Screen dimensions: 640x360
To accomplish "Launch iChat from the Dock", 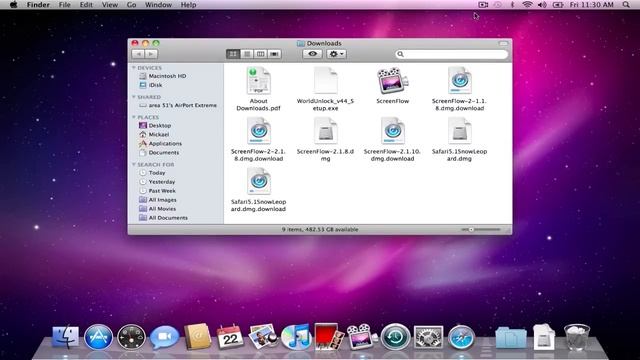I will click(x=164, y=337).
